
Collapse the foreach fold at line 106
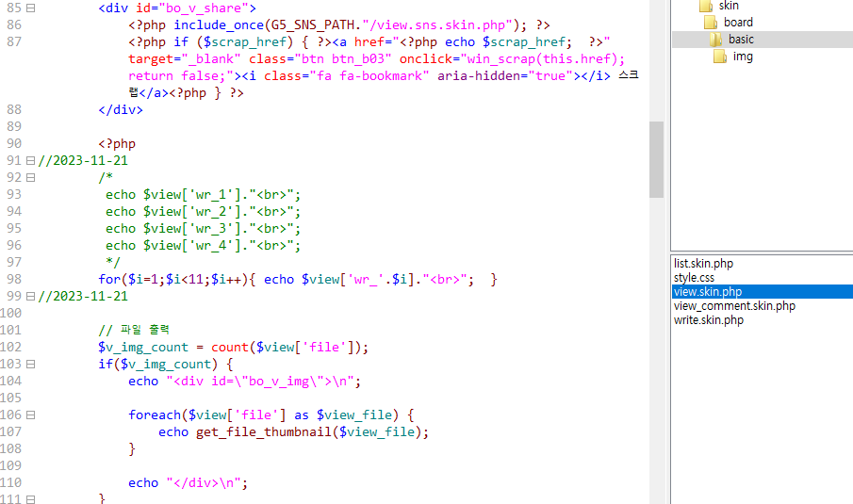(31, 415)
